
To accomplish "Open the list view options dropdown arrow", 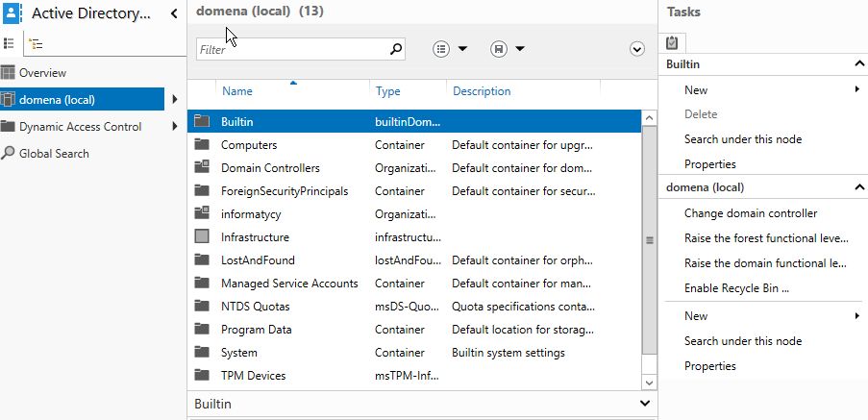I will [462, 49].
